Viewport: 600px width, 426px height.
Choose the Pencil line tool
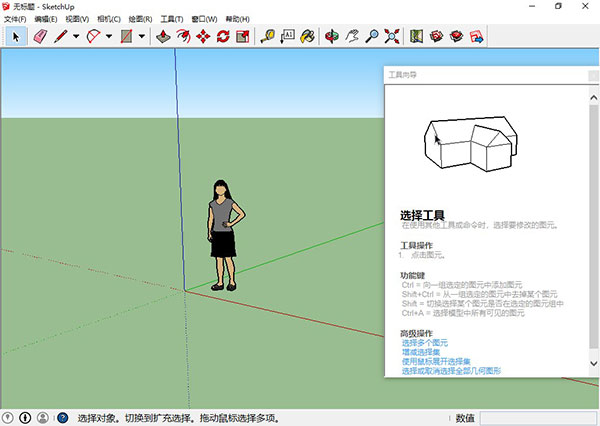point(61,37)
